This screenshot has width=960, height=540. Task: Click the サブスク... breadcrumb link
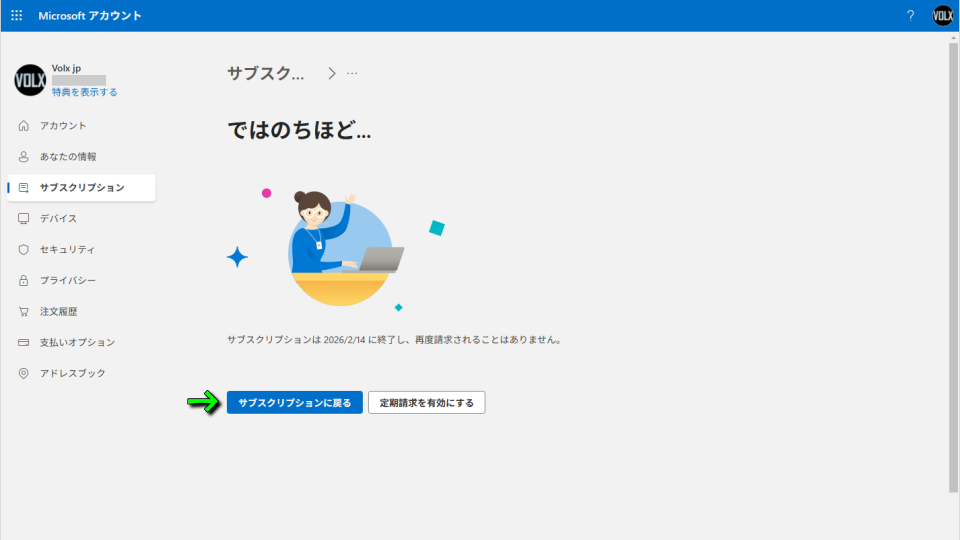[265, 73]
